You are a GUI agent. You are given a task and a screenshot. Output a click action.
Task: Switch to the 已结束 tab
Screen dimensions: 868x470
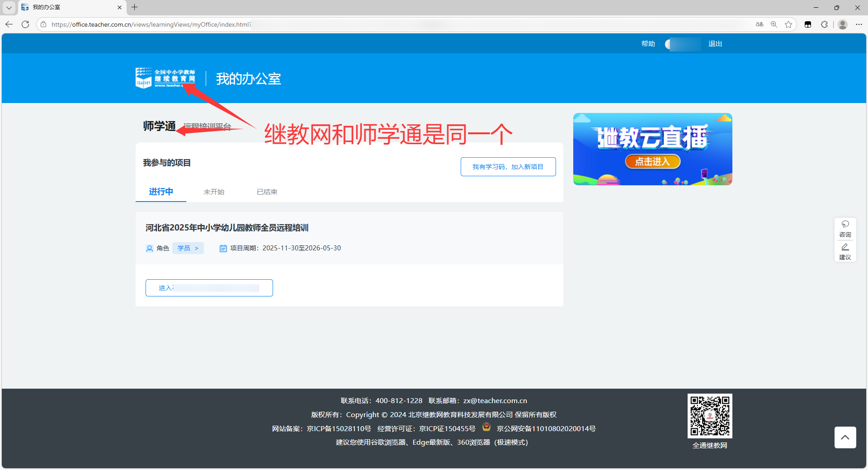(267, 192)
